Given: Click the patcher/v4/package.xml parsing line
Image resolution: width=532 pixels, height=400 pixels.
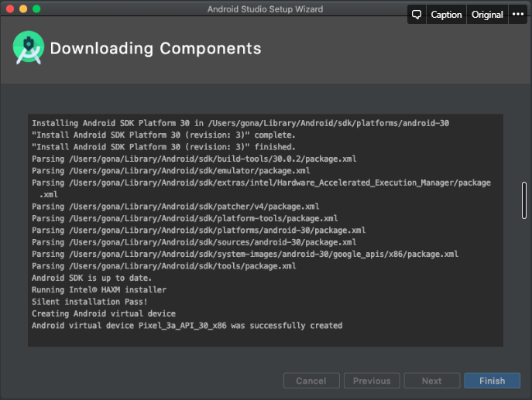Looking at the screenshot, I should tap(176, 207).
